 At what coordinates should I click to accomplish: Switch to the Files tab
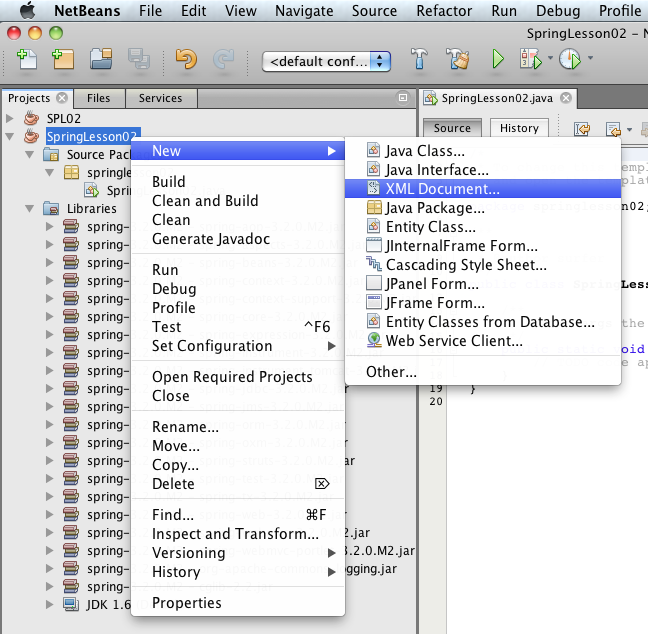(98, 98)
